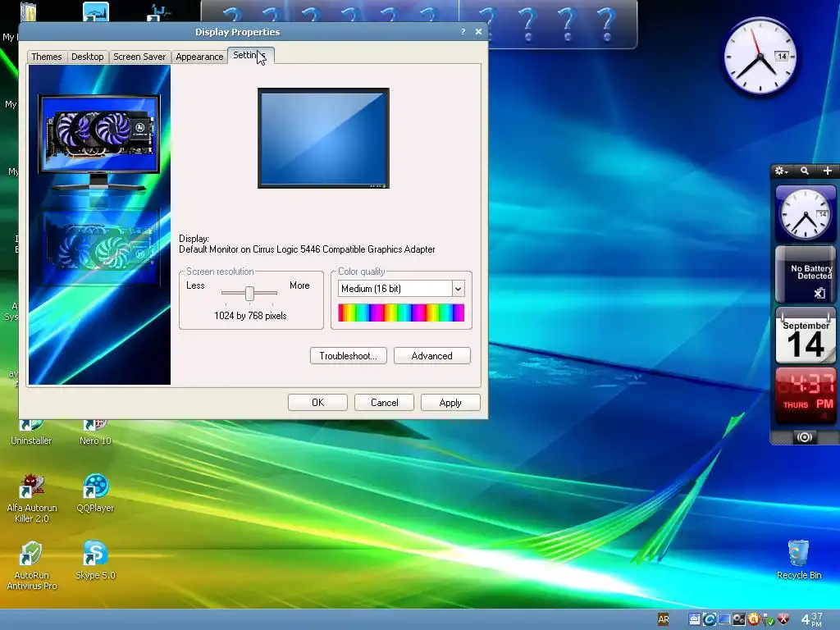The image size is (840, 630).
Task: Open Advanced display settings
Action: (x=431, y=356)
